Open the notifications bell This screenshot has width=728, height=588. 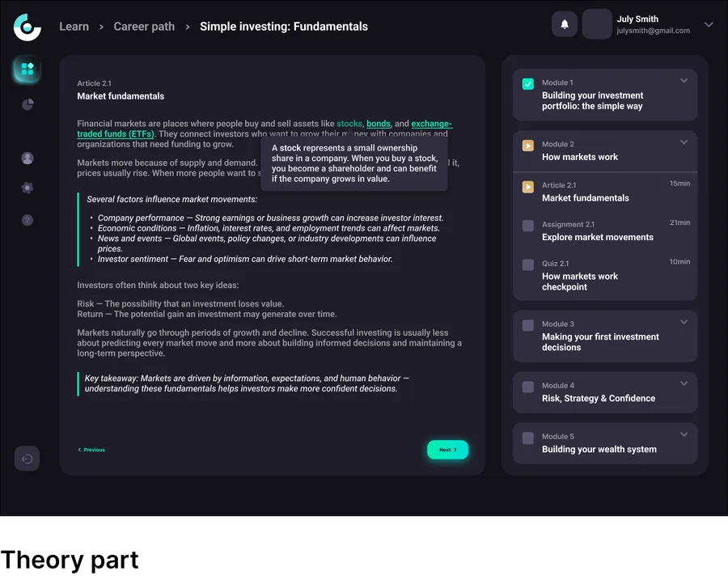pyautogui.click(x=564, y=24)
